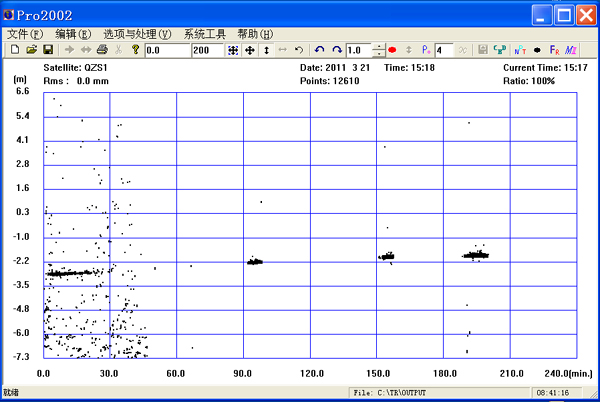Decrease the 1.0 value with the spinner down arrow
Screen dimensions: 600x402
378,54
